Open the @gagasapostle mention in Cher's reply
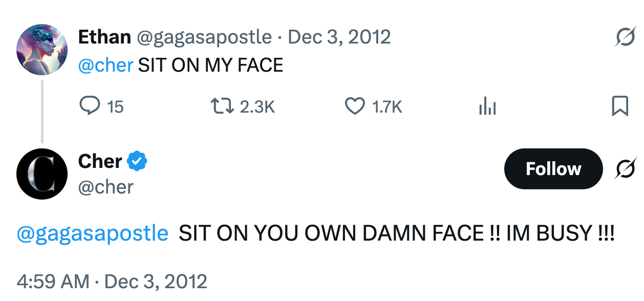 coord(91,233)
